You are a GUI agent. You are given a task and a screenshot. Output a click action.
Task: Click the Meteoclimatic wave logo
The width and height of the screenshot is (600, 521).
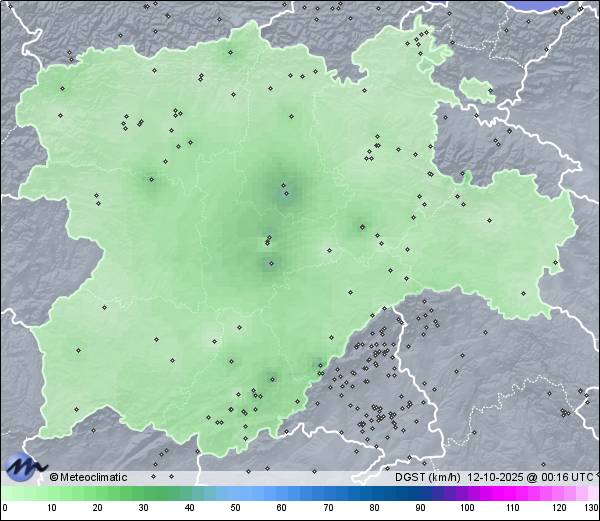(x=25, y=466)
